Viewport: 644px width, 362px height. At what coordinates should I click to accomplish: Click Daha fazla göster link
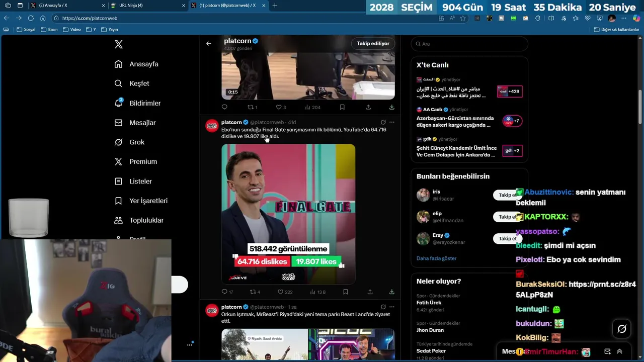pyautogui.click(x=436, y=258)
